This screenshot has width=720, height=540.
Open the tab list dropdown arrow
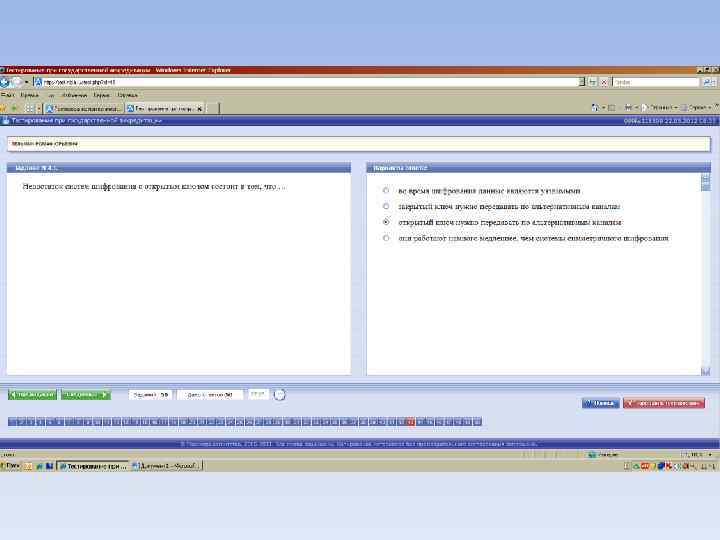tap(39, 109)
